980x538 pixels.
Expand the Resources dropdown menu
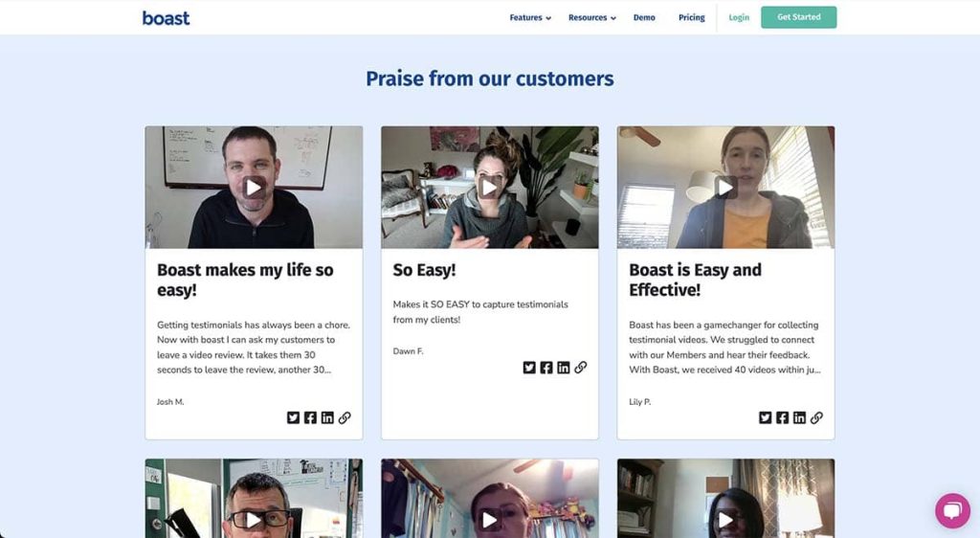click(x=591, y=17)
